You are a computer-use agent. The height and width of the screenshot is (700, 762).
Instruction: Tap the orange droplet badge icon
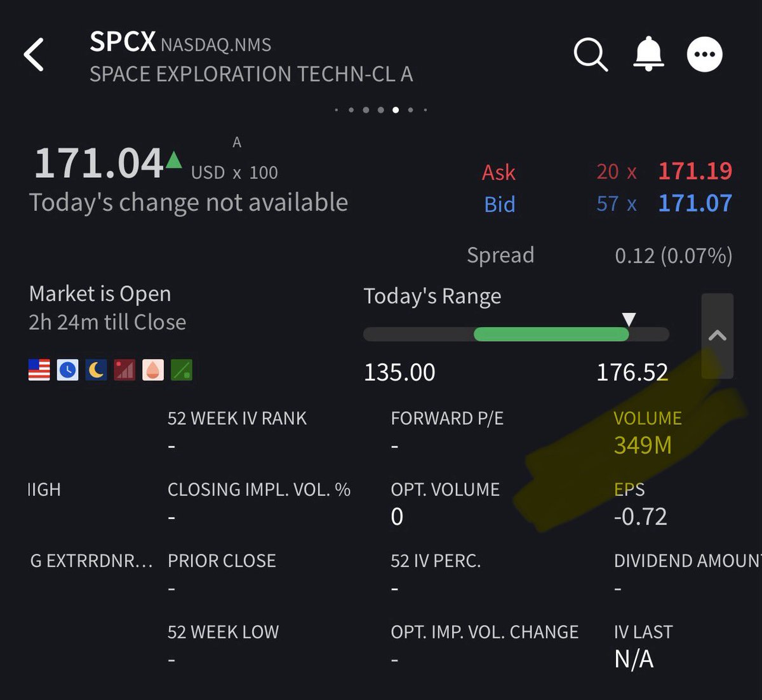click(153, 370)
